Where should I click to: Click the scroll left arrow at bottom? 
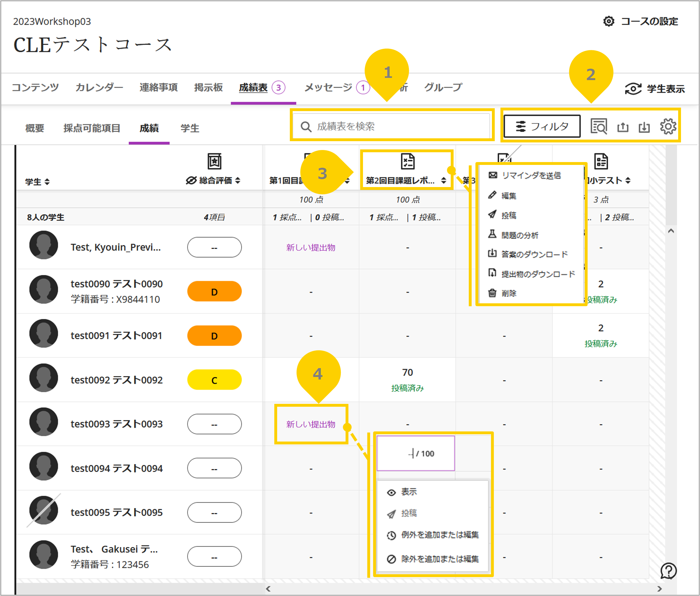tap(268, 589)
